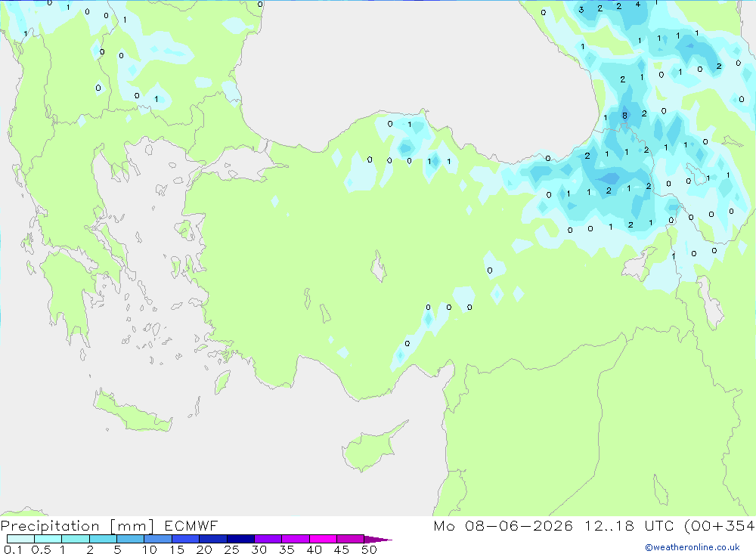The image size is (756, 554).
Task: Click the 0.5–1 mm legend color swatch
Action: [x=48, y=539]
